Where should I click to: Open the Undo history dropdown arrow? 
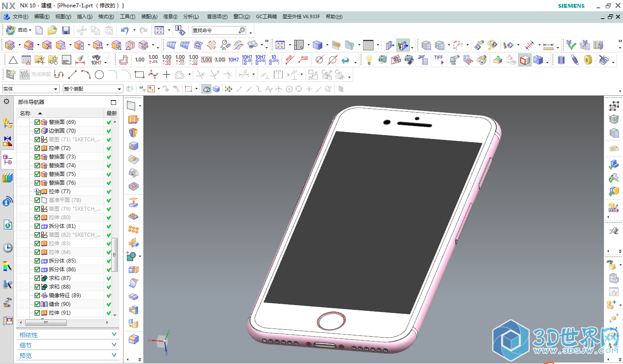pos(134,30)
